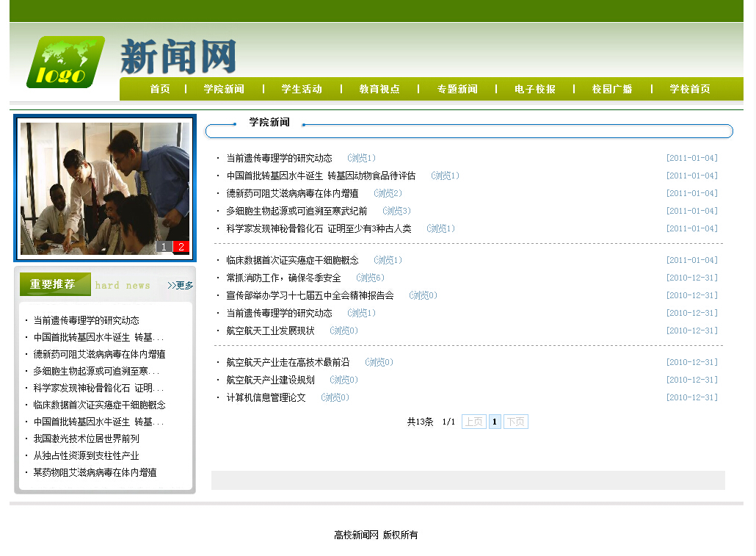Click the date beside 计算机信息管理论文

point(692,397)
